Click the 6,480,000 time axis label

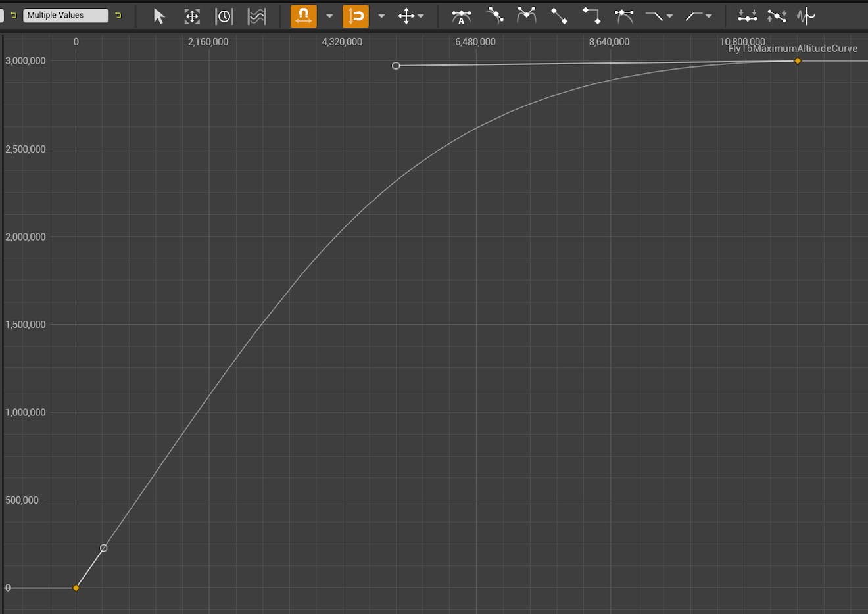pyautogui.click(x=475, y=42)
